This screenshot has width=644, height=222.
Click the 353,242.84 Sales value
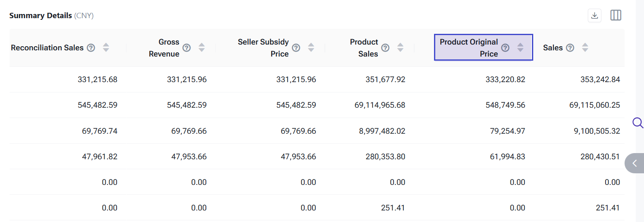coord(600,80)
